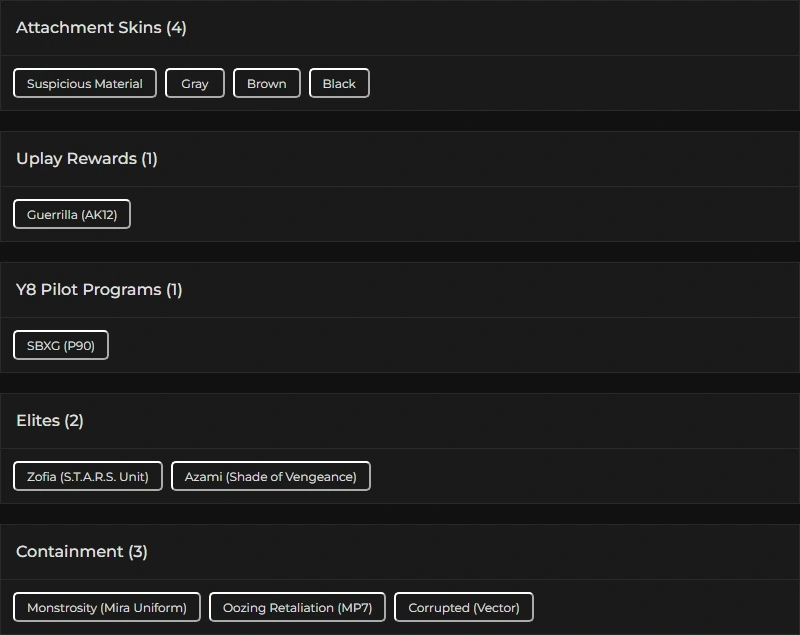The height and width of the screenshot is (635, 800).
Task: Select the Monstrosity (Mira Uniform) tag
Action: [107, 608]
